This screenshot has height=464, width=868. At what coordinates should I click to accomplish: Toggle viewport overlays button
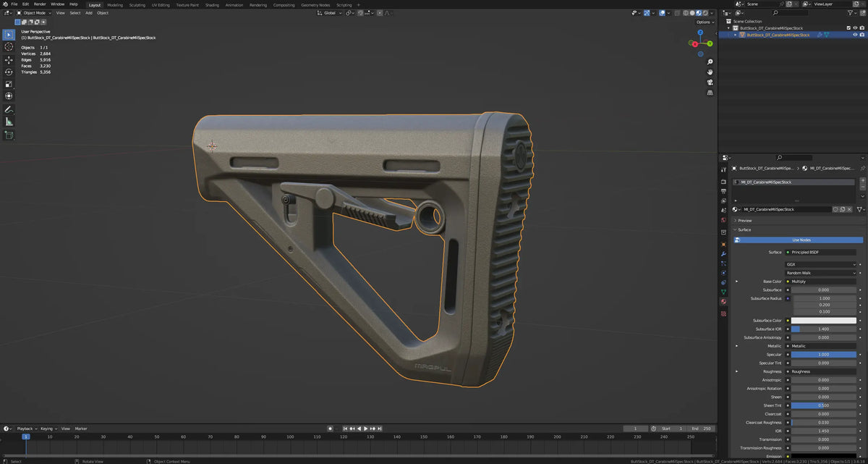[661, 13]
